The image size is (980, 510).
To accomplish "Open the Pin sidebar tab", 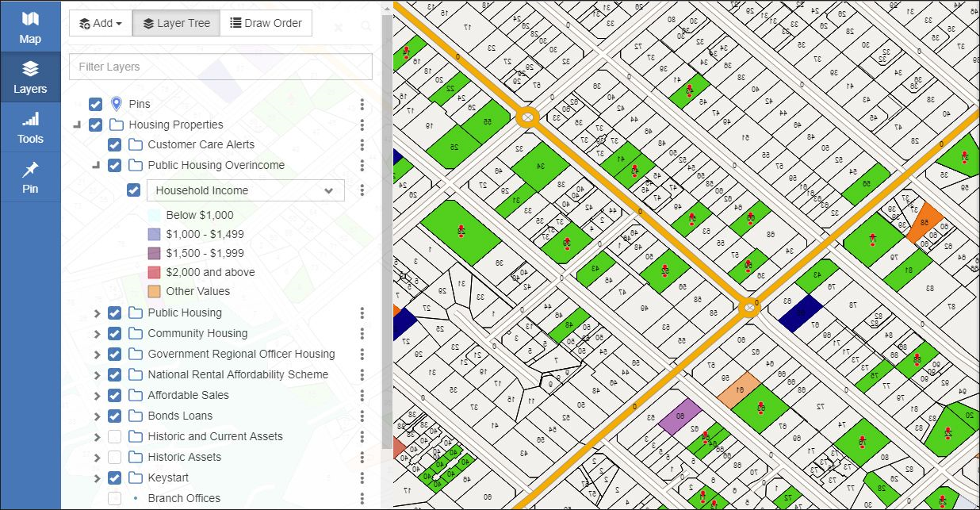I will pyautogui.click(x=30, y=177).
